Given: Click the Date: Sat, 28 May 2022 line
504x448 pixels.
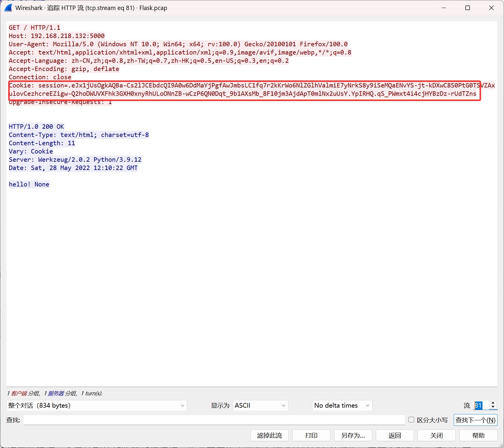Looking at the screenshot, I should pyautogui.click(x=73, y=168).
